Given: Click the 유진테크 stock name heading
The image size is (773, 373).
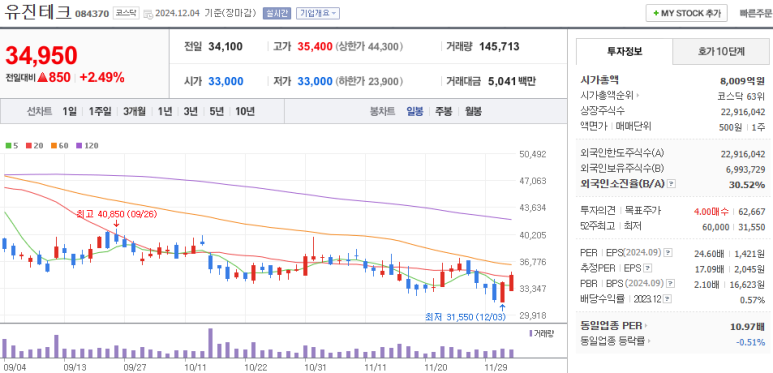Looking at the screenshot, I should pyautogui.click(x=38, y=12).
